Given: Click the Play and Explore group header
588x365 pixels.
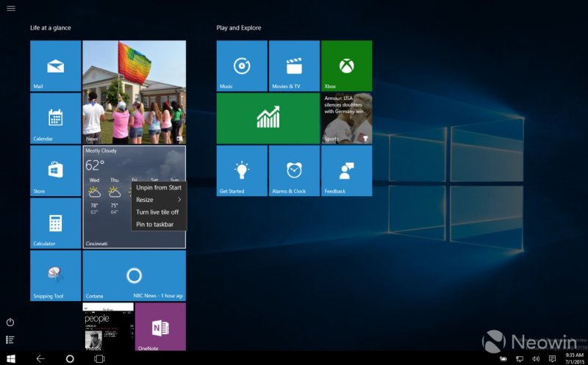Looking at the screenshot, I should point(238,28).
